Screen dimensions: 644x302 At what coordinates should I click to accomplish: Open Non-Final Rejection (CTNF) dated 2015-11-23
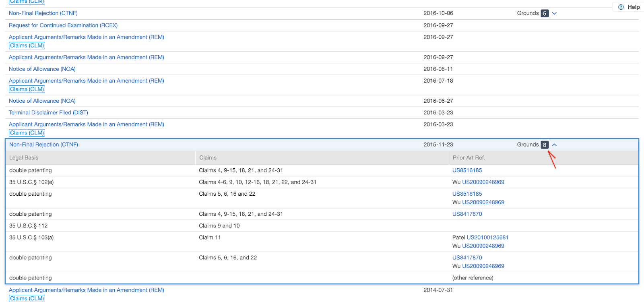coord(43,145)
